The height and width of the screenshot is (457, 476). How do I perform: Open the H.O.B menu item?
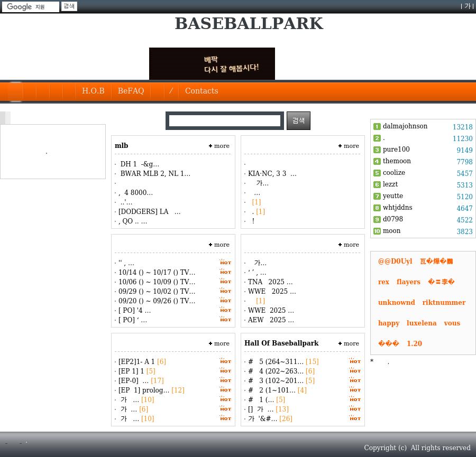coord(93,91)
